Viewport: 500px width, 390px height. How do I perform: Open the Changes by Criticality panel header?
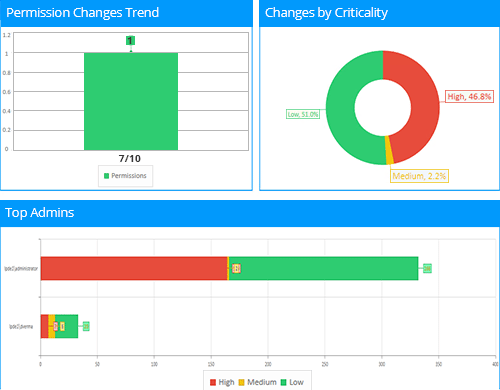(379, 13)
